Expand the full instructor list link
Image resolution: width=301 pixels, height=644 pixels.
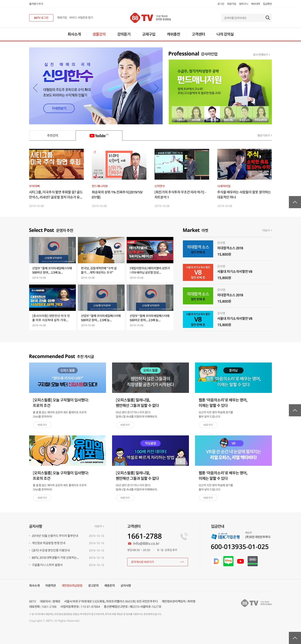coord(261,54)
